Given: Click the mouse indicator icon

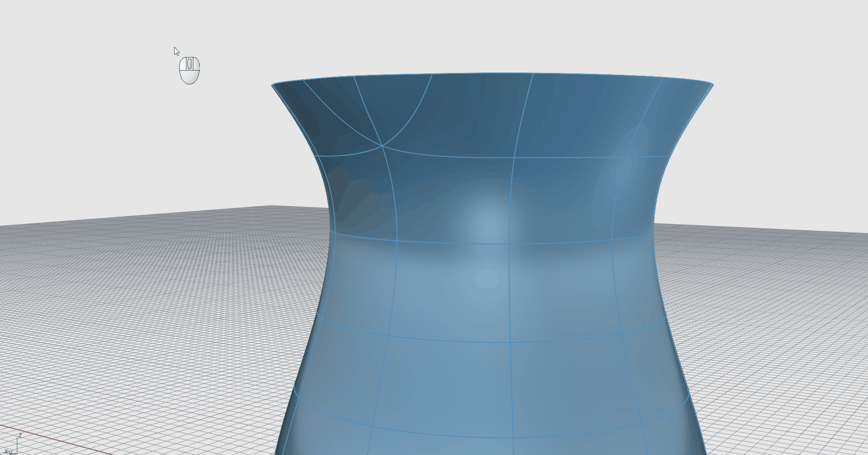Looking at the screenshot, I should (x=190, y=70).
